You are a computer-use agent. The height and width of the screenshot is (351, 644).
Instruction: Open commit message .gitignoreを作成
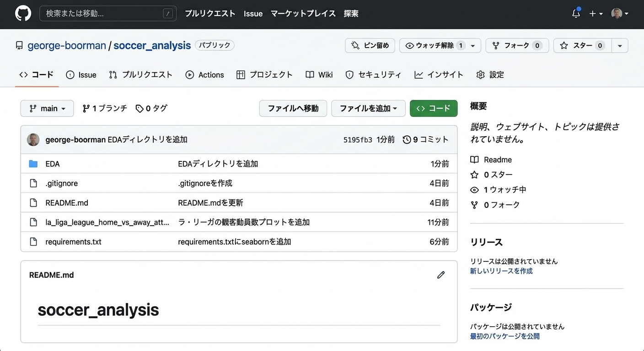point(205,183)
